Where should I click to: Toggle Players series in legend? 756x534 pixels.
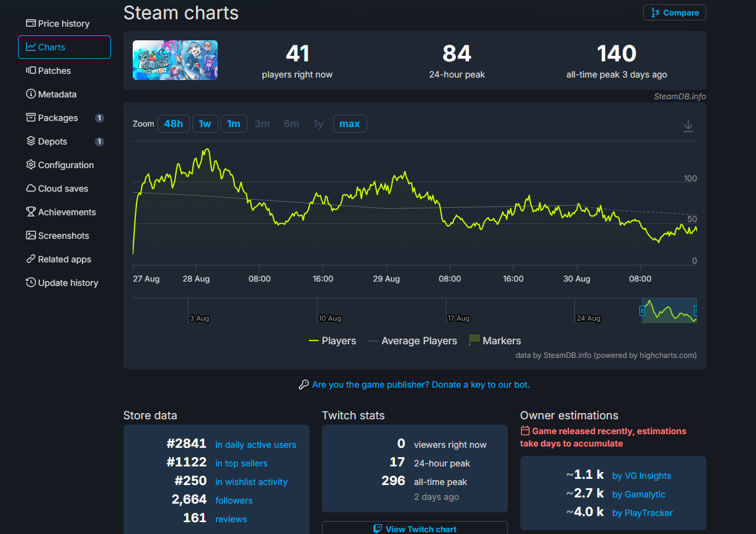pyautogui.click(x=332, y=340)
